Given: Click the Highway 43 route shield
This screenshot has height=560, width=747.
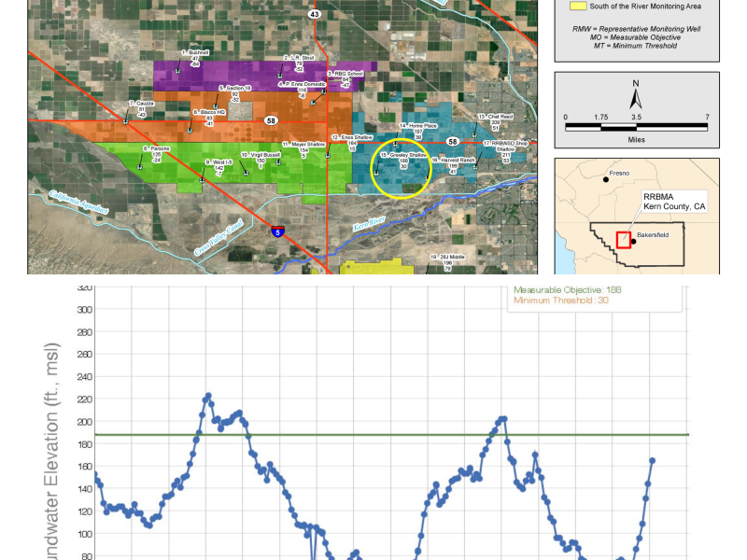Looking at the screenshot, I should coord(315,14).
